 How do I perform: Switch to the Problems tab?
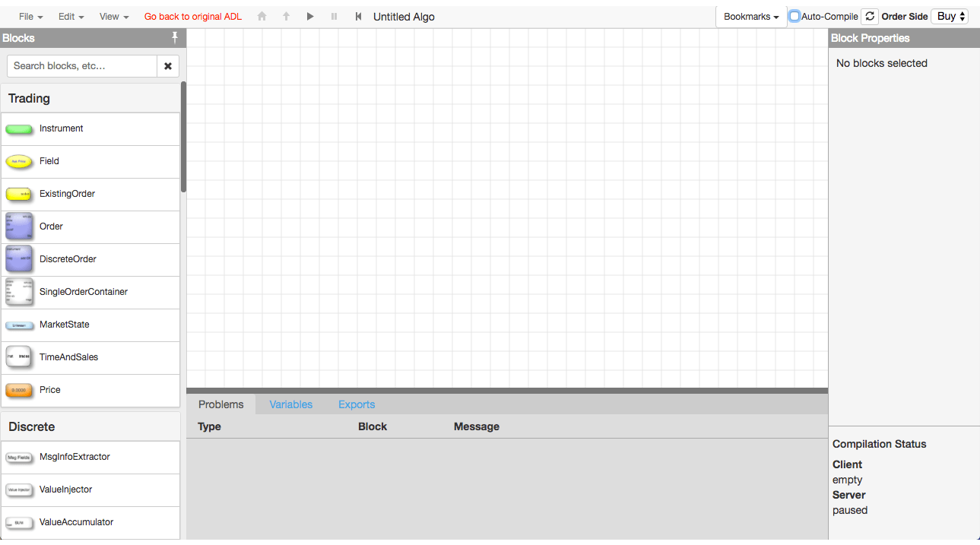pyautogui.click(x=221, y=404)
